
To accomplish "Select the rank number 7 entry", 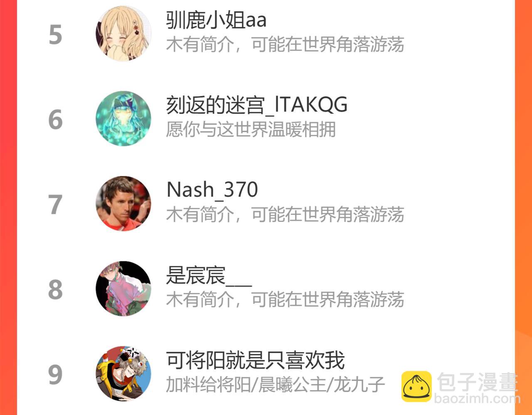I will 55,205.
